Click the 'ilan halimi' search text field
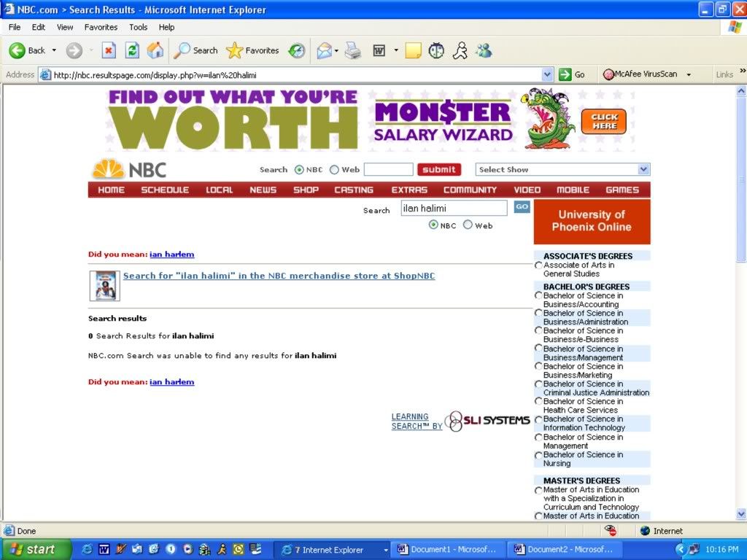 point(454,208)
